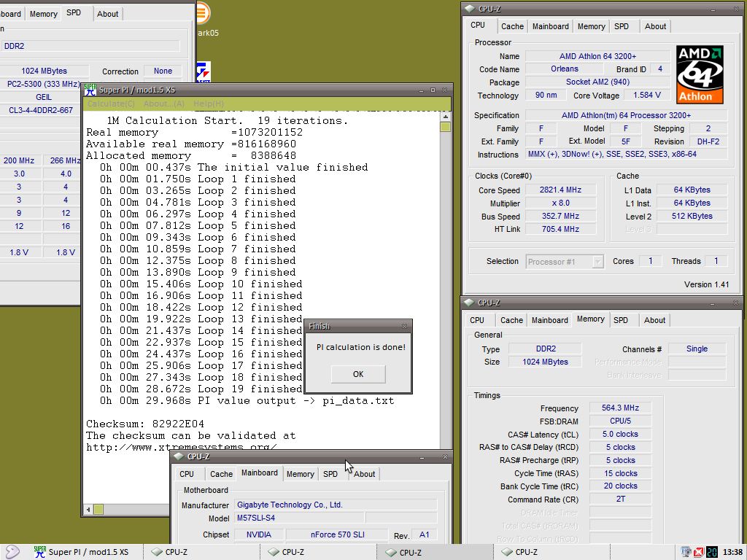This screenshot has width=747, height=560.
Task: Maximize the Super PI window
Action: pyautogui.click(x=433, y=90)
